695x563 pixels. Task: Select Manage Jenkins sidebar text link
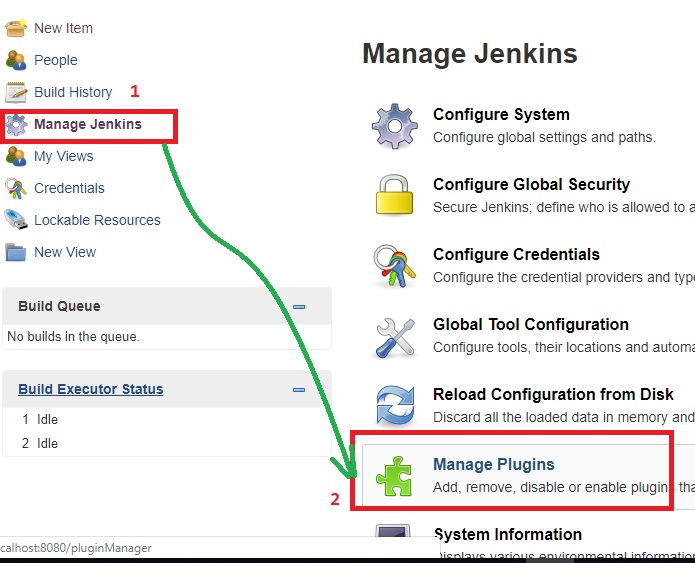(x=88, y=124)
